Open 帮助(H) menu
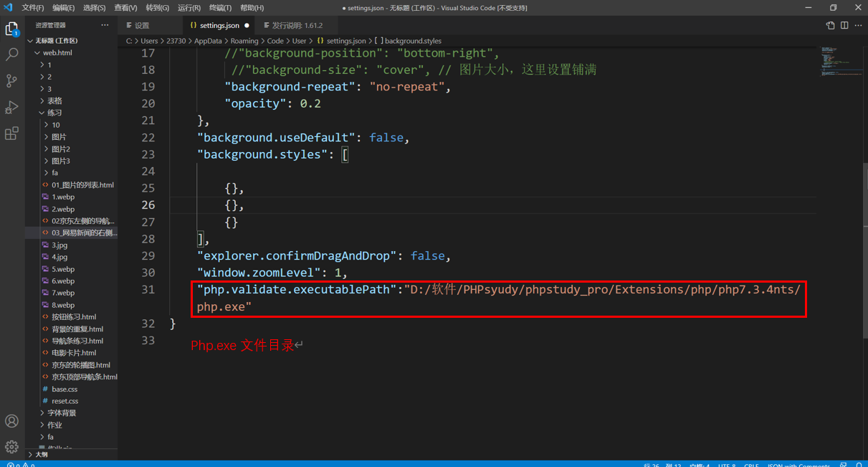 (252, 8)
